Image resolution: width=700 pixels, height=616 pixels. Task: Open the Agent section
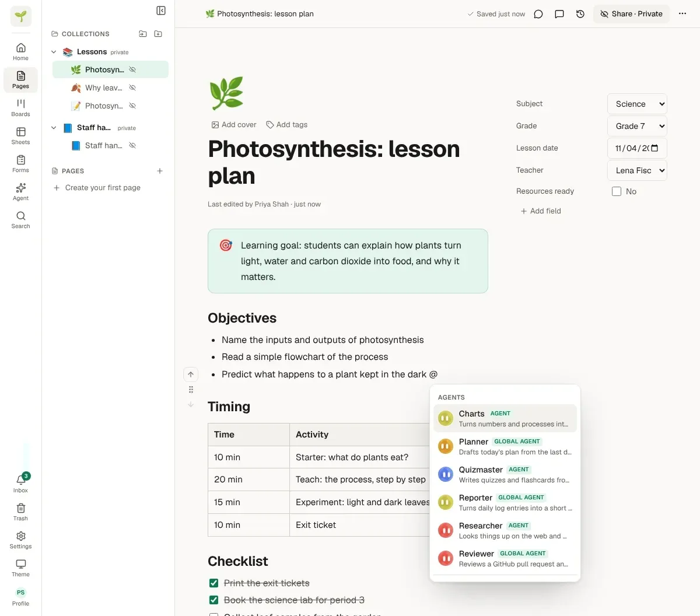coord(20,192)
